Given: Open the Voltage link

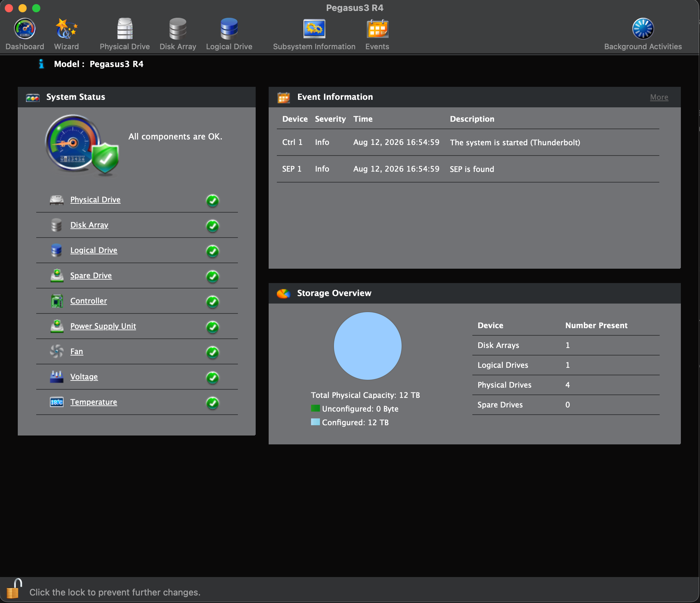Looking at the screenshot, I should 84,377.
